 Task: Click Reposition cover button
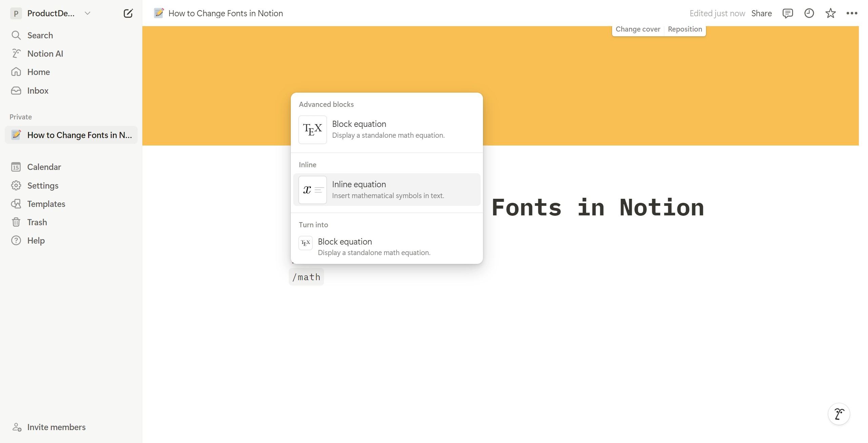pos(685,29)
